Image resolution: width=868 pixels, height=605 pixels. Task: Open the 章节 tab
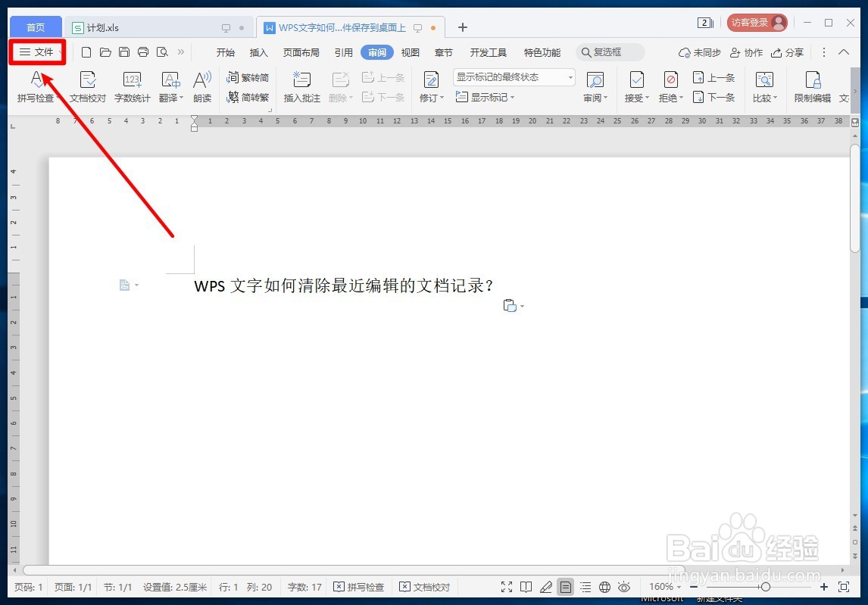click(x=443, y=52)
